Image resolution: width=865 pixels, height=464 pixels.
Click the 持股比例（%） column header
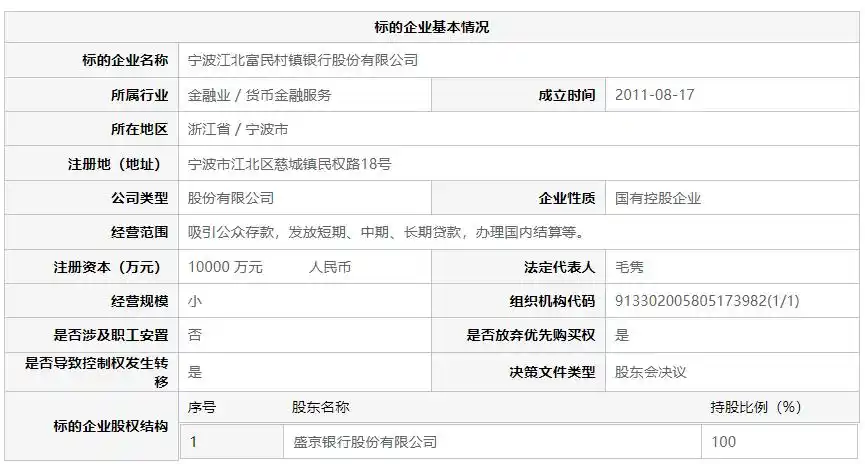755,408
